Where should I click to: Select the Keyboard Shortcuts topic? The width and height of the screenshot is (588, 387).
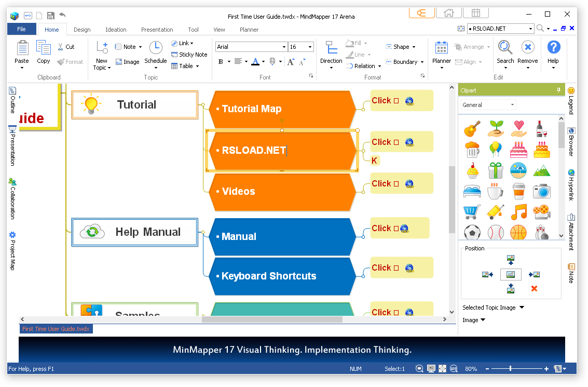[282, 276]
